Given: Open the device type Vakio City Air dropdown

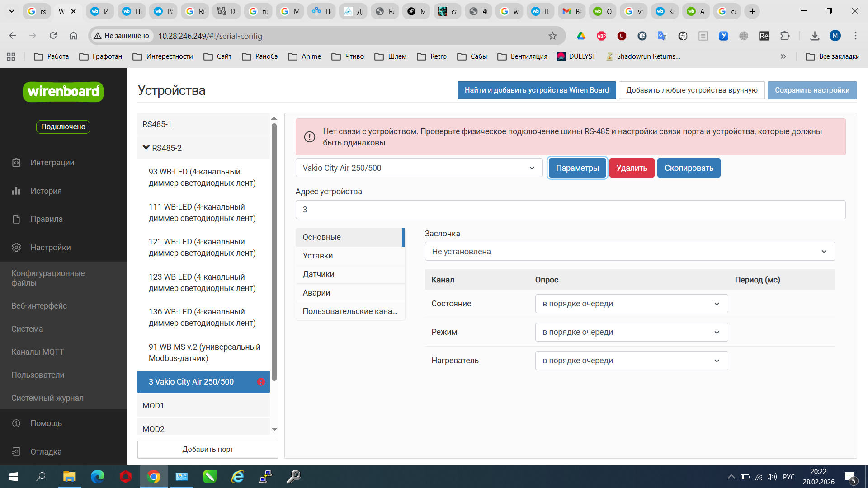Looking at the screenshot, I should point(419,168).
